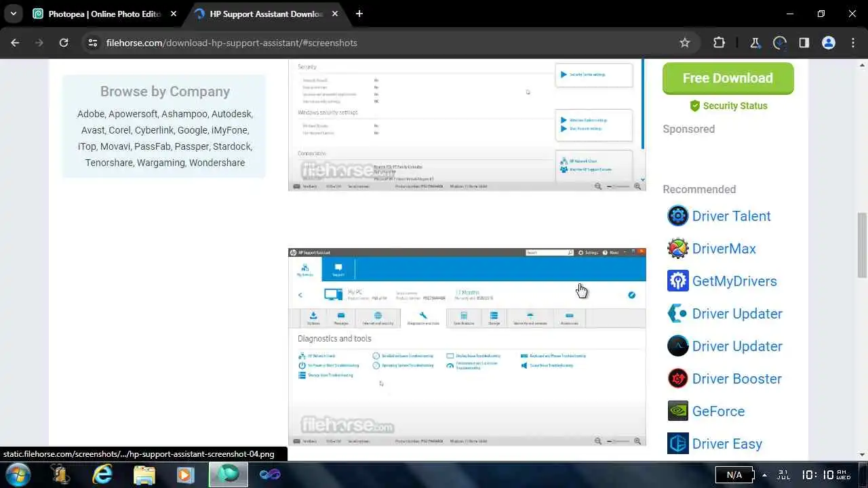Show hidden system tray icons

(x=764, y=474)
